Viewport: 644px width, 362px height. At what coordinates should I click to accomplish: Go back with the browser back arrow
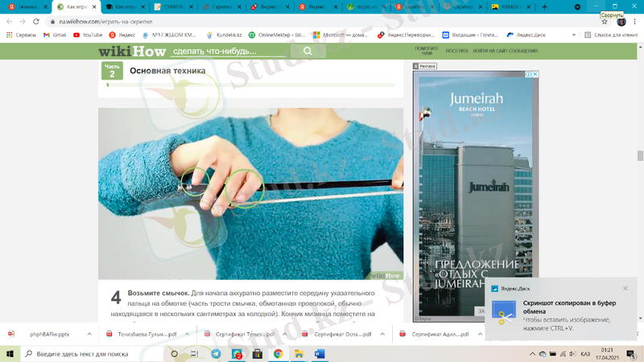pyautogui.click(x=10, y=22)
